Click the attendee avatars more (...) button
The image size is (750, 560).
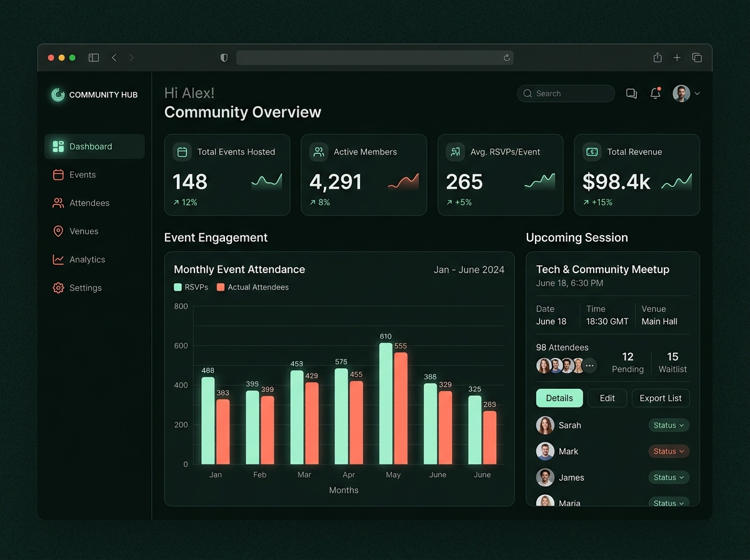(589, 366)
